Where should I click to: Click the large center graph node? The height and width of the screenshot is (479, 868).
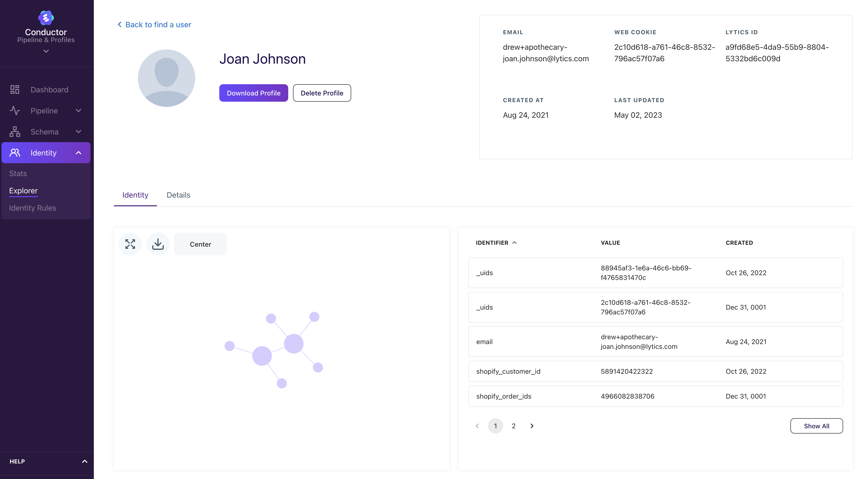click(x=293, y=344)
